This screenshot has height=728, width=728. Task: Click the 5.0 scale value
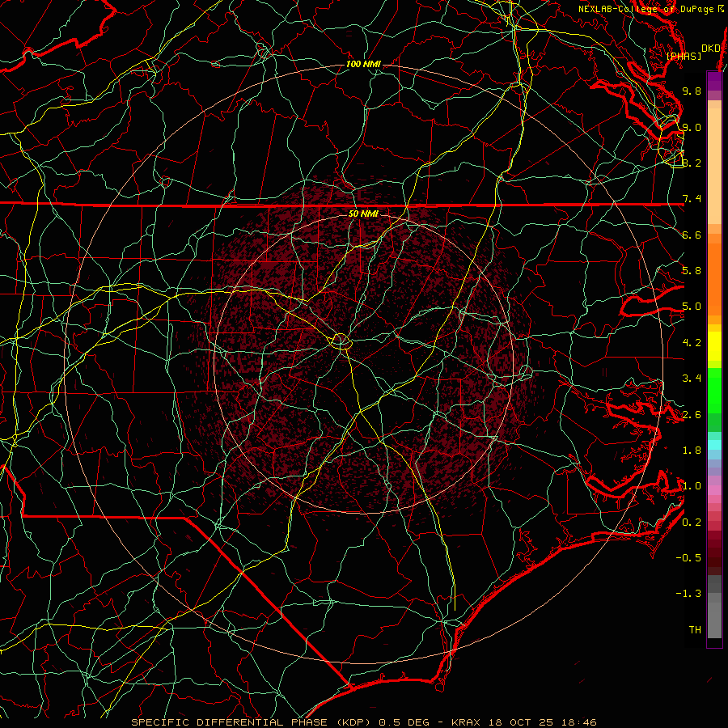pos(692,307)
